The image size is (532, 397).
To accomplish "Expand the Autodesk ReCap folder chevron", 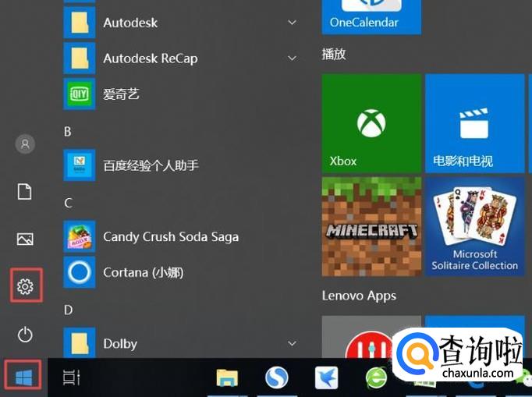I will click(x=292, y=58).
